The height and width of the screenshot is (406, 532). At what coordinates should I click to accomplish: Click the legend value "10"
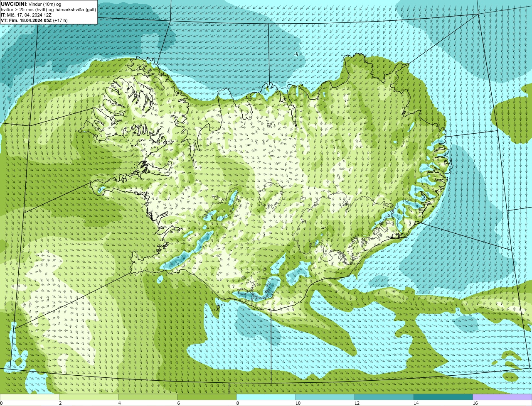point(298,403)
